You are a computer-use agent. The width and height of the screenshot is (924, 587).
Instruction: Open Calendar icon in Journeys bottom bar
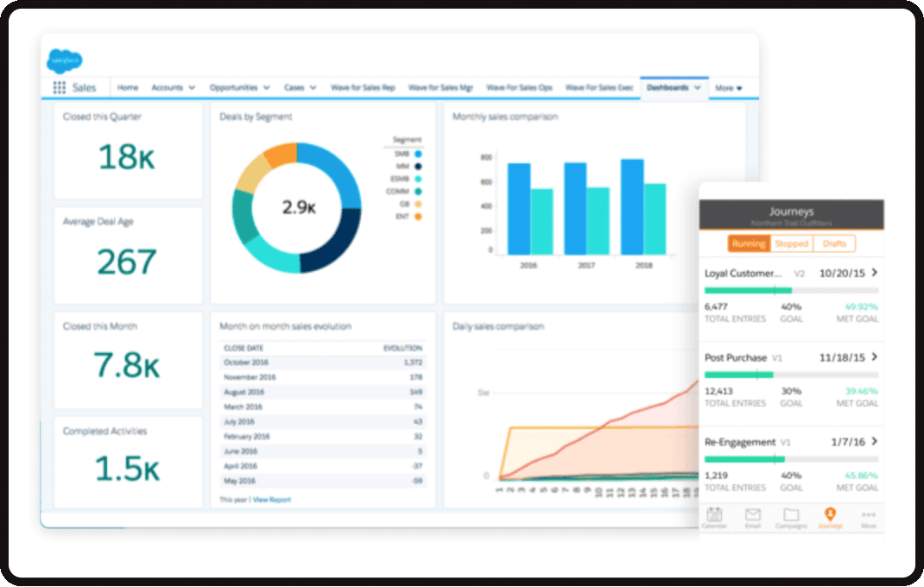point(714,514)
